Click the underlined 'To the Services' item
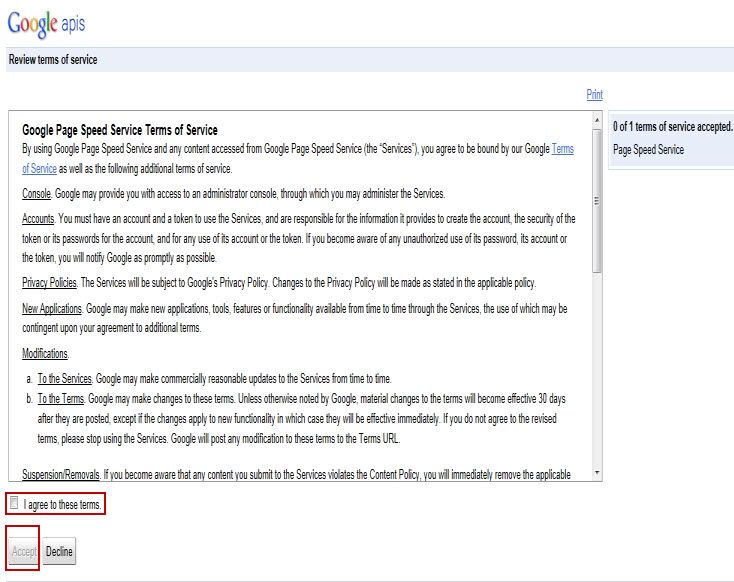This screenshot has height=582, width=734. [65, 378]
